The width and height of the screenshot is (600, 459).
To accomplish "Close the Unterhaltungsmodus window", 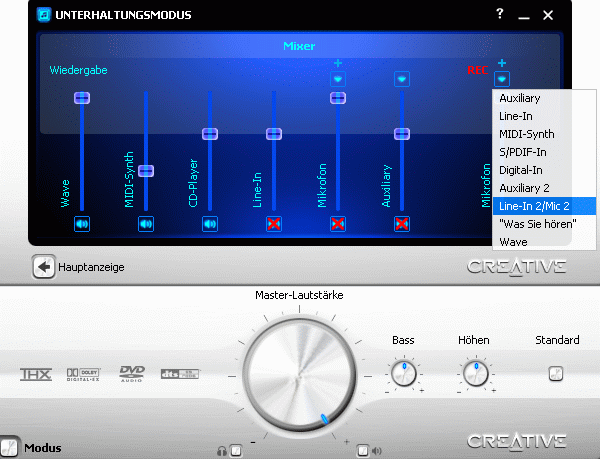I will (548, 15).
